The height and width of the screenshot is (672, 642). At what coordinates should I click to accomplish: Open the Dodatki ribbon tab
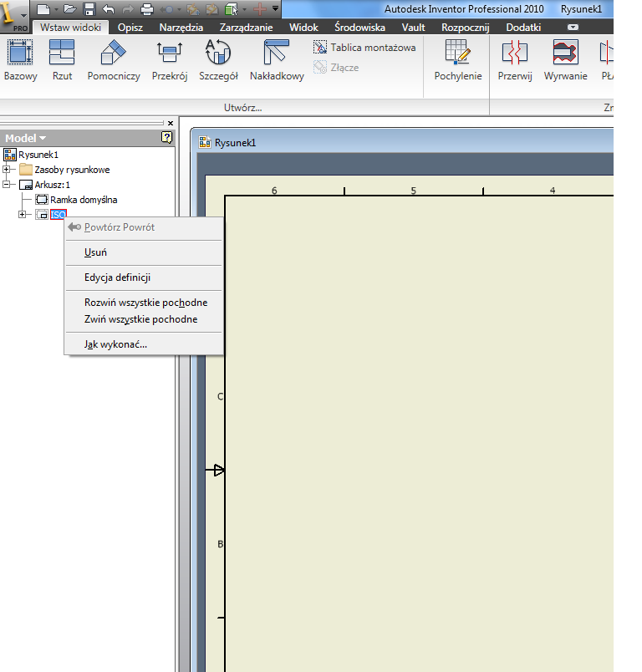[x=523, y=28]
